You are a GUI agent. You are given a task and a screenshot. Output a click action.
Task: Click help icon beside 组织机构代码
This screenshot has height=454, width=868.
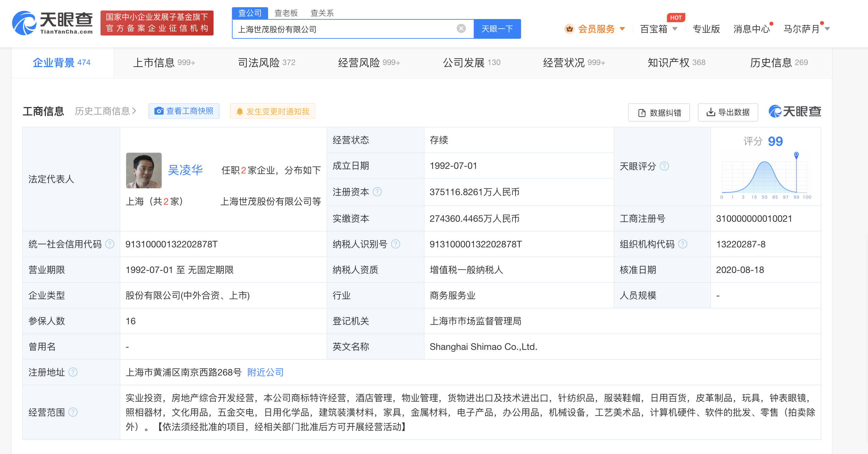682,244
